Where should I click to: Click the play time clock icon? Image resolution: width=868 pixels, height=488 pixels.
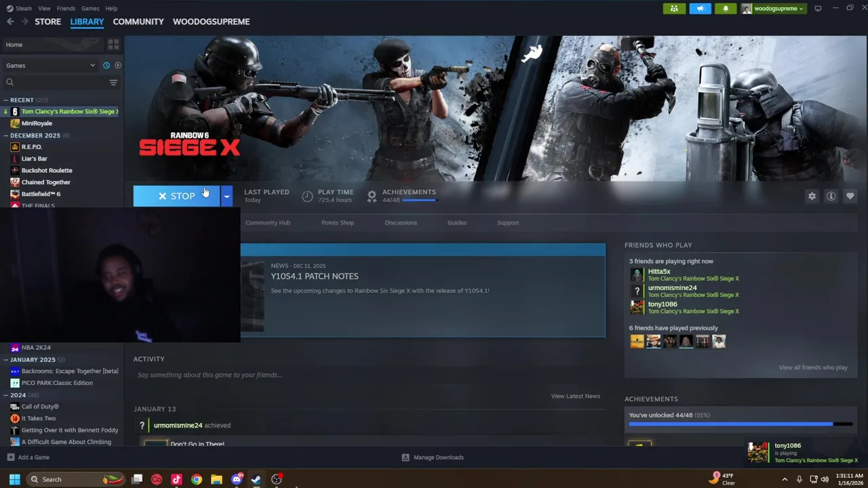point(307,196)
